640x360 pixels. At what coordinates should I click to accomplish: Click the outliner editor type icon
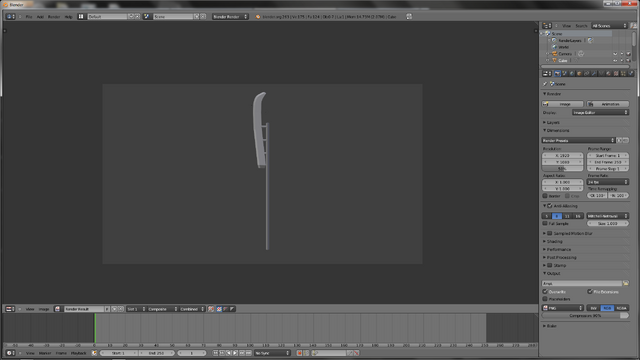[x=547, y=26]
